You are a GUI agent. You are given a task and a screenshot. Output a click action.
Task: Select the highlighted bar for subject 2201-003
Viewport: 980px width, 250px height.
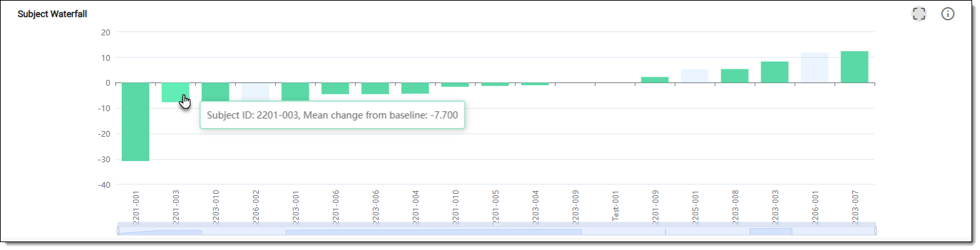pyautogui.click(x=176, y=92)
